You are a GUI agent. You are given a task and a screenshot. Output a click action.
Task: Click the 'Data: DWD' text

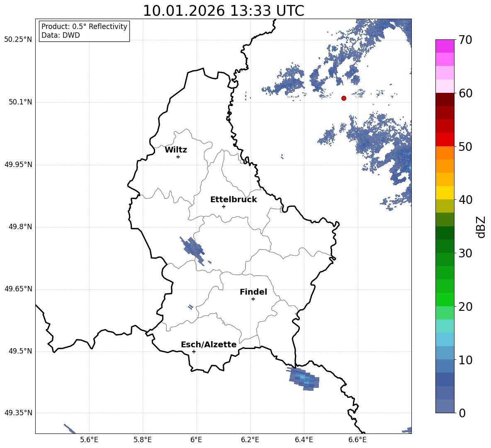(61, 35)
